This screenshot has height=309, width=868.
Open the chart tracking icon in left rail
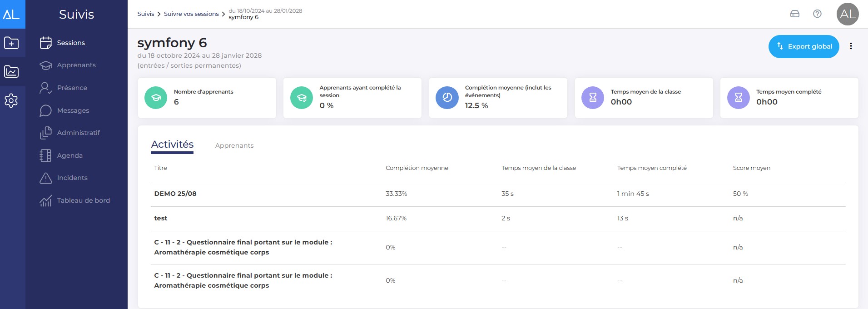pyautogui.click(x=11, y=71)
